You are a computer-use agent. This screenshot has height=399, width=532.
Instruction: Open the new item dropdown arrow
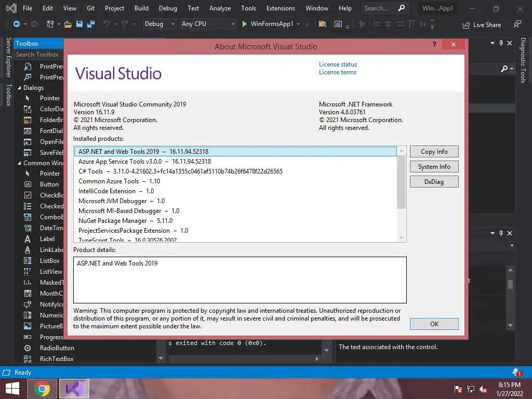pos(59,24)
